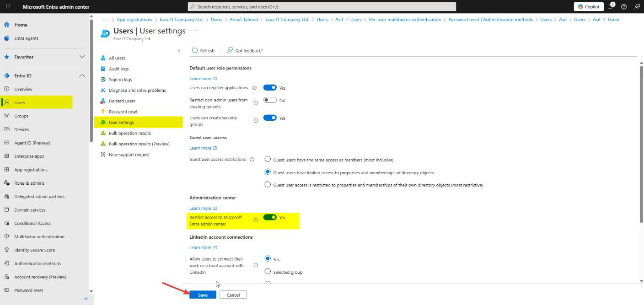Screen dimensions: 644x305
Task: Open the app launcher waffle icon
Action: click(x=8, y=7)
